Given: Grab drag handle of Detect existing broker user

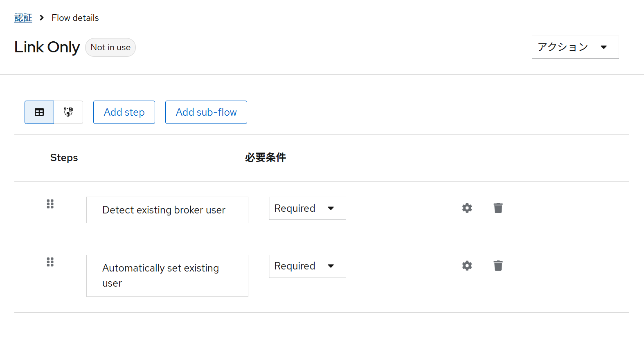Looking at the screenshot, I should (50, 204).
